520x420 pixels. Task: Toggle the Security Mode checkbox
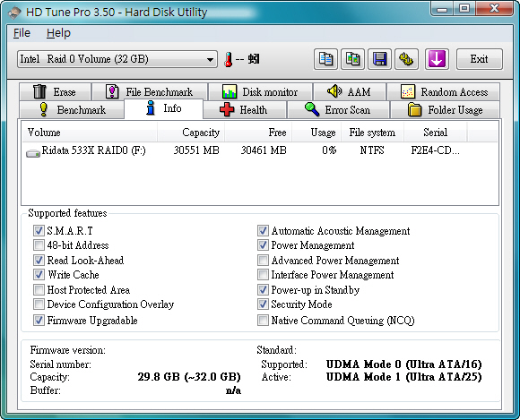tap(263, 304)
